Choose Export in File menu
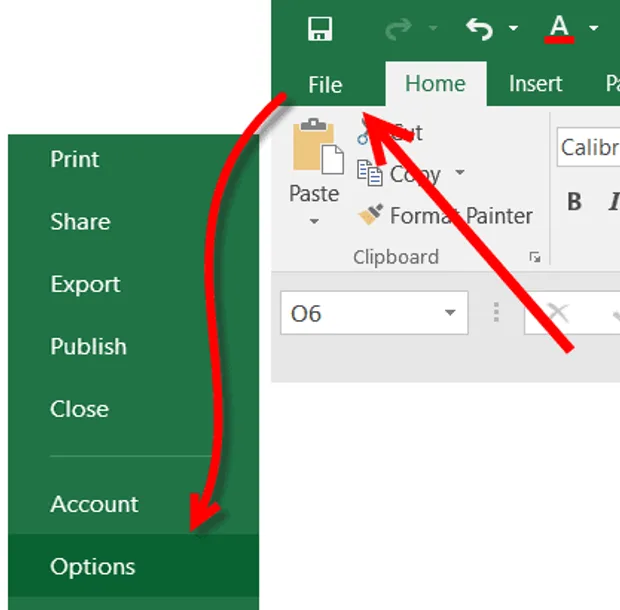 tap(85, 284)
